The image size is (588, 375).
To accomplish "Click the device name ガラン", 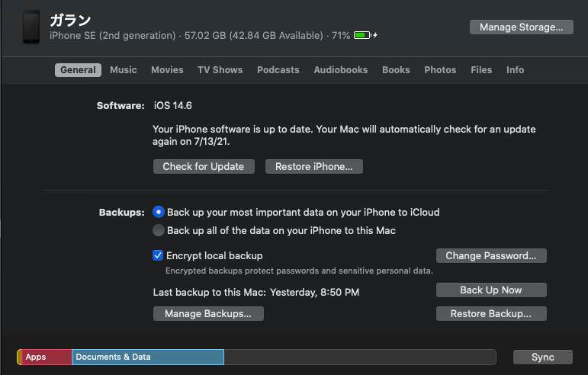I will [70, 20].
